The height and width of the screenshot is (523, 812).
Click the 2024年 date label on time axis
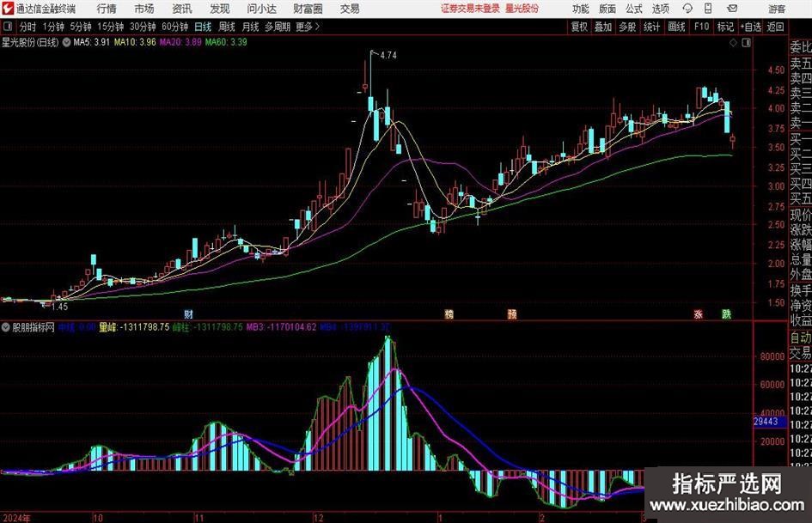click(16, 518)
